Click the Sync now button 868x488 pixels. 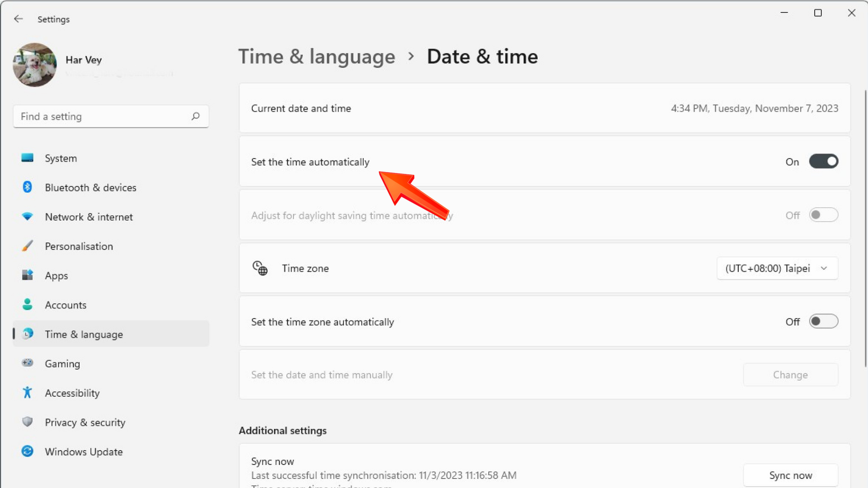pos(791,475)
